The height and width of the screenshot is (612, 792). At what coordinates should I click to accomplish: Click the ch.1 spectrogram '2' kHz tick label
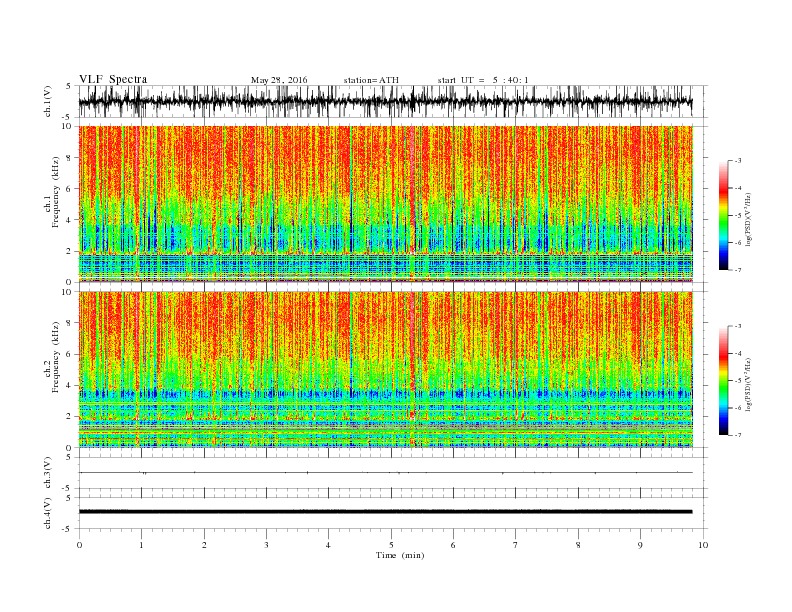(70, 251)
